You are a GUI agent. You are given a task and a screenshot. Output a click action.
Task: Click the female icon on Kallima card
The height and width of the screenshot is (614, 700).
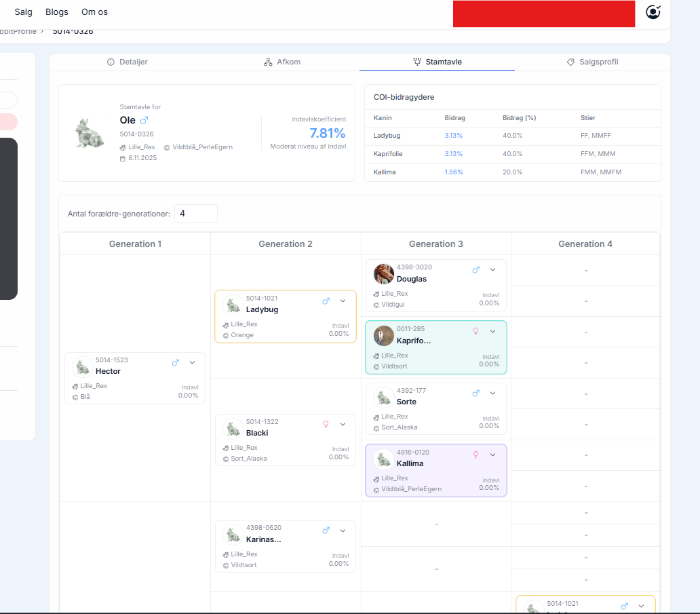(476, 455)
